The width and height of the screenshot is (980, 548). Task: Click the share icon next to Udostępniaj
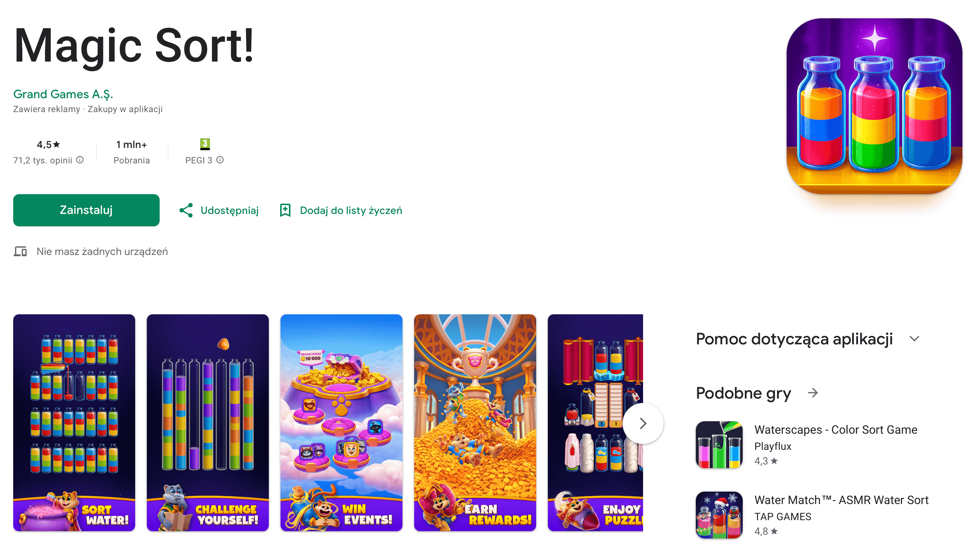tap(186, 211)
